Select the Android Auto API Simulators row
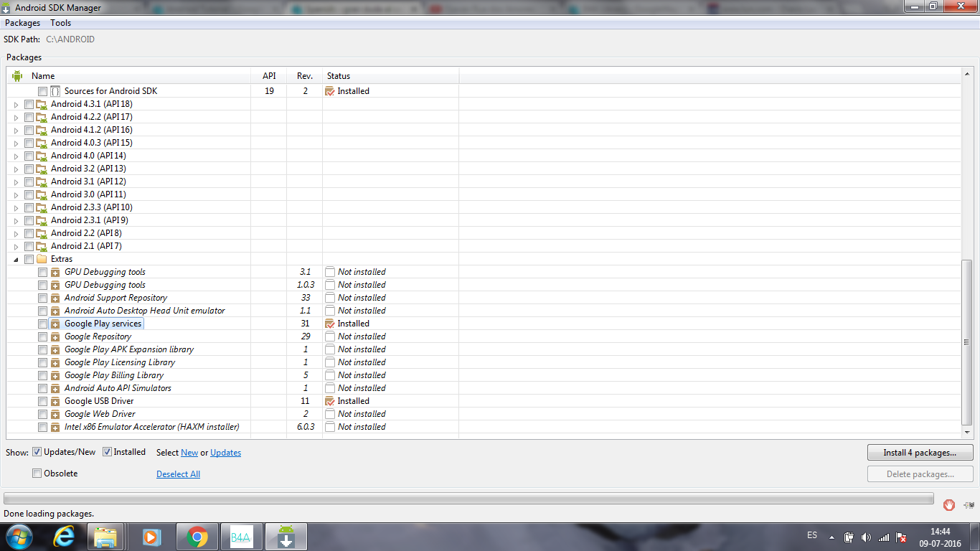 tap(484, 388)
